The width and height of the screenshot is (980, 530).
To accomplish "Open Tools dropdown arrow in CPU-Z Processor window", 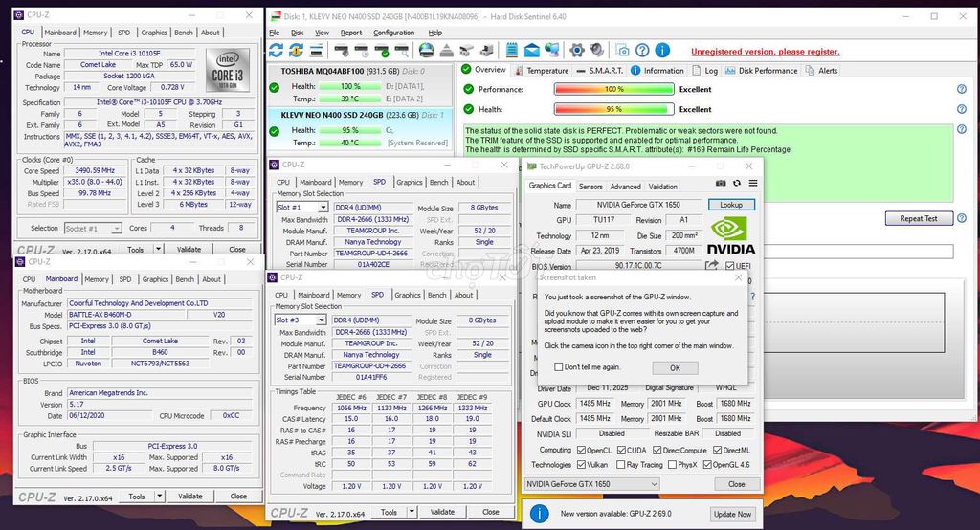I will (158, 249).
